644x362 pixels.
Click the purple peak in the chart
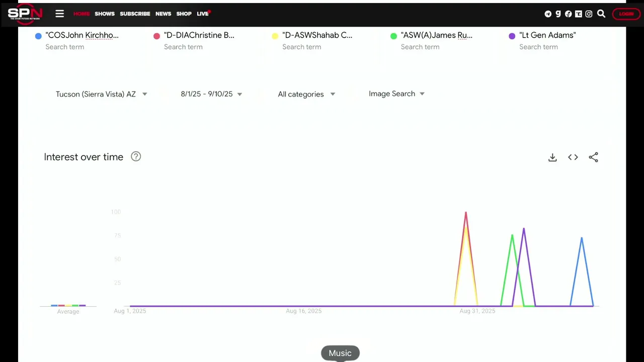click(524, 229)
